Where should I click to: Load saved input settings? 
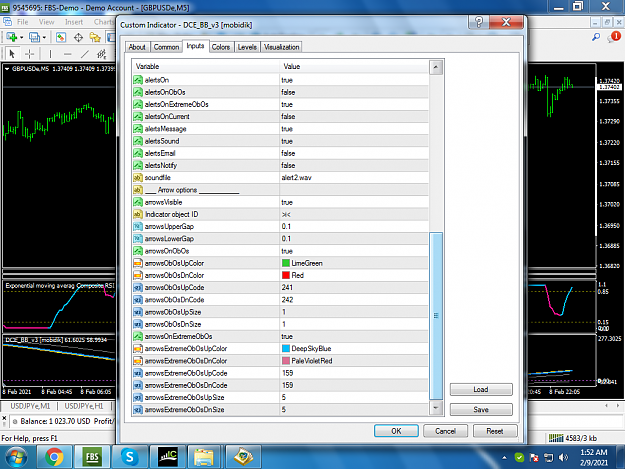point(481,389)
